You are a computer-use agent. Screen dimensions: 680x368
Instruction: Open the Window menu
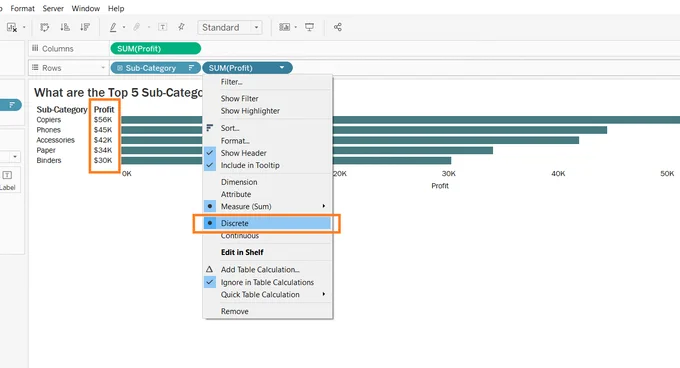click(x=86, y=8)
